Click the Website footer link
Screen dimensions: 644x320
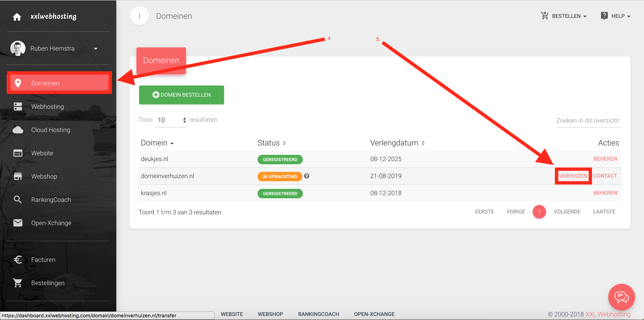pyautogui.click(x=232, y=314)
